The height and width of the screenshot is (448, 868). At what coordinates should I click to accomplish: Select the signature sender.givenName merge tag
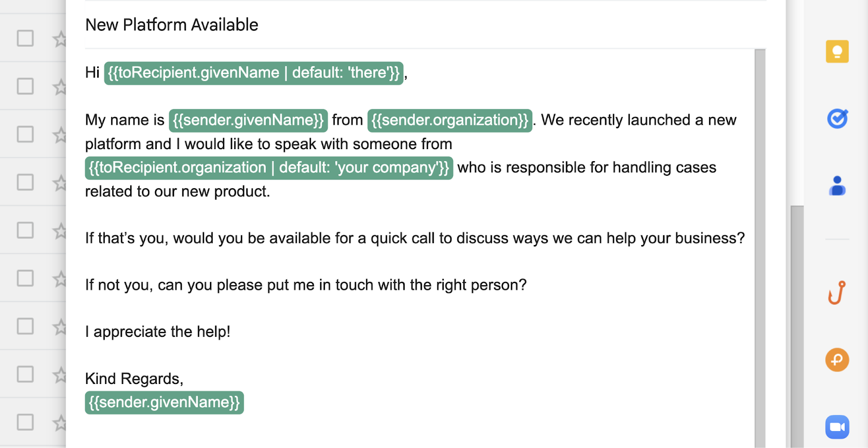tap(164, 402)
